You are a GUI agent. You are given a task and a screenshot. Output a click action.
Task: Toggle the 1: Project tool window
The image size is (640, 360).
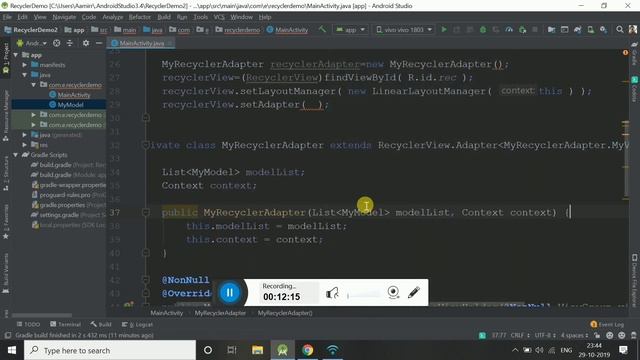click(6, 59)
